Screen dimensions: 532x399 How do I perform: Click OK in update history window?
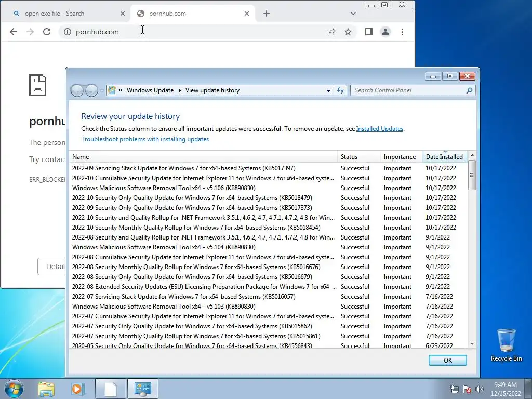pos(447,361)
